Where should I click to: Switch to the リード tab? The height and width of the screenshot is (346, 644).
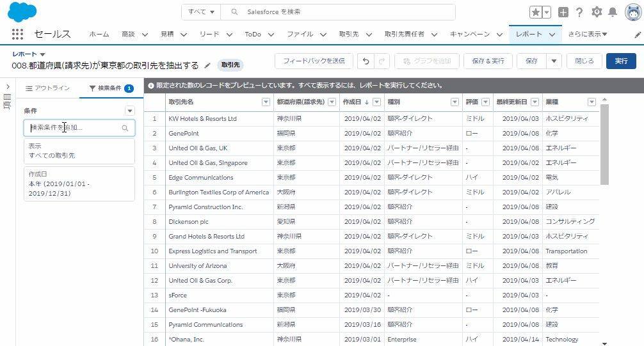click(209, 35)
